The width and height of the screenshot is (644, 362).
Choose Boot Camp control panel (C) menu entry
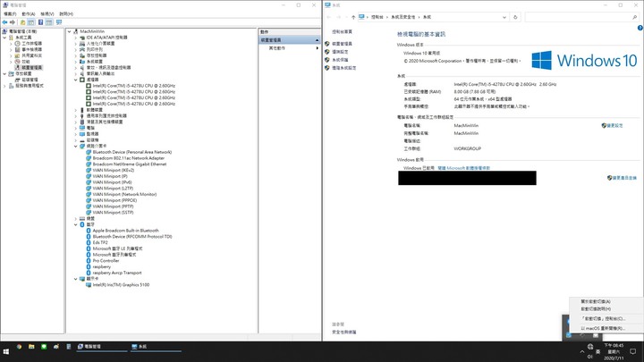pos(603,318)
